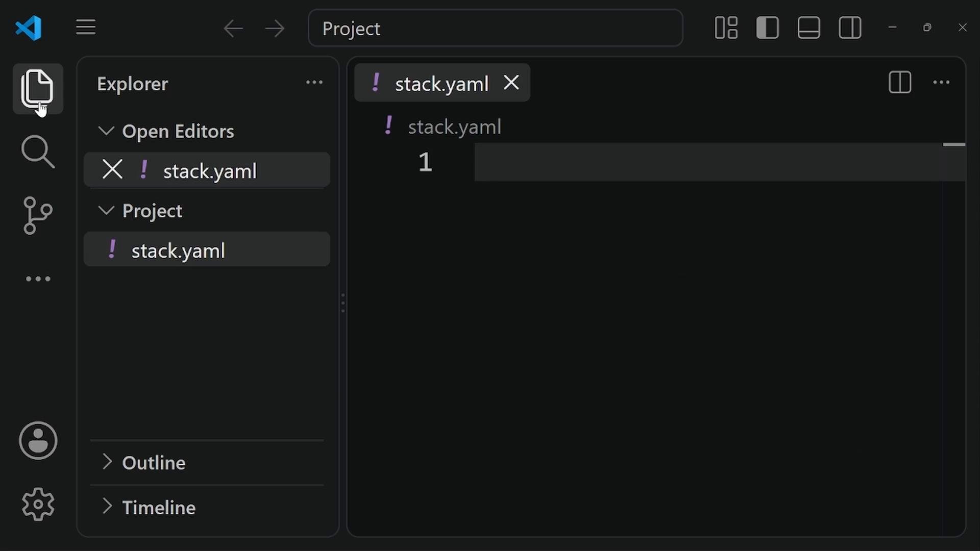Screen dimensions: 980x551
Task: Open the Source Control view
Action: click(38, 215)
